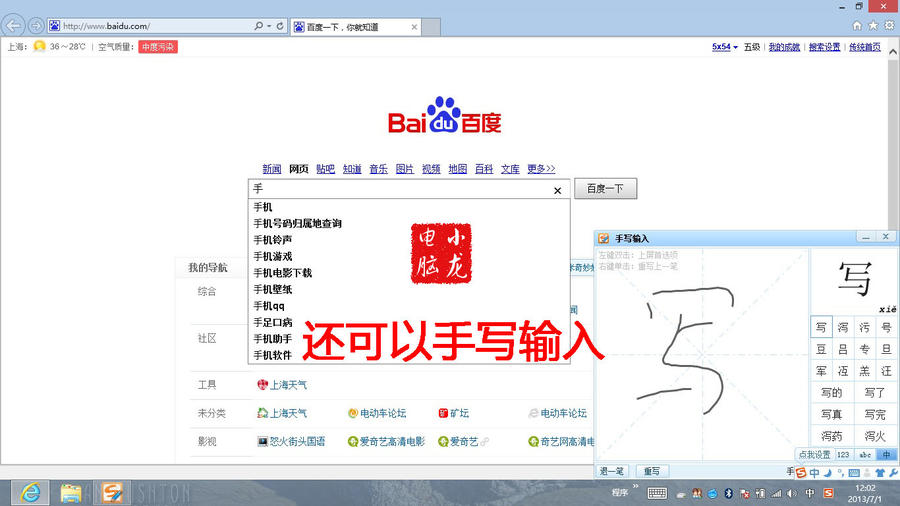Image resolution: width=900 pixels, height=506 pixels.
Task: Close the 百度一下 browser tab
Action: [x=414, y=27]
